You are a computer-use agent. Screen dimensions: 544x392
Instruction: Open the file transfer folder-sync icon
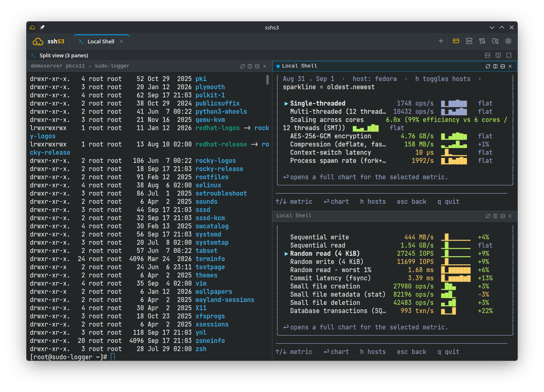495,41
